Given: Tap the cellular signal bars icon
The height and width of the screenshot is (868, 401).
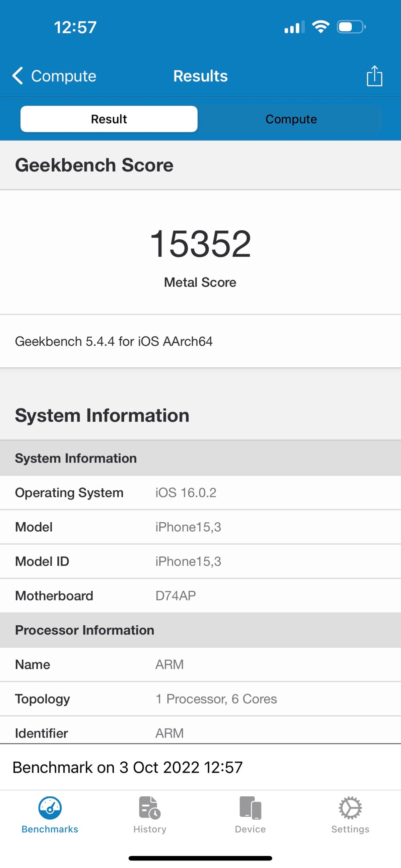Looking at the screenshot, I should point(294,27).
